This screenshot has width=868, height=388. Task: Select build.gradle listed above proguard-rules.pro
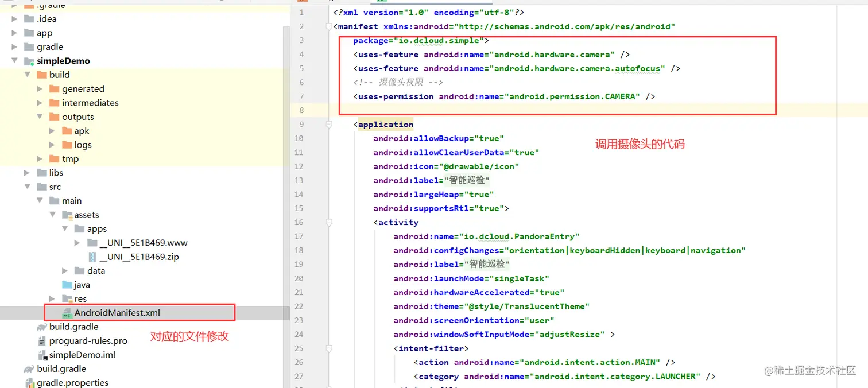(74, 327)
